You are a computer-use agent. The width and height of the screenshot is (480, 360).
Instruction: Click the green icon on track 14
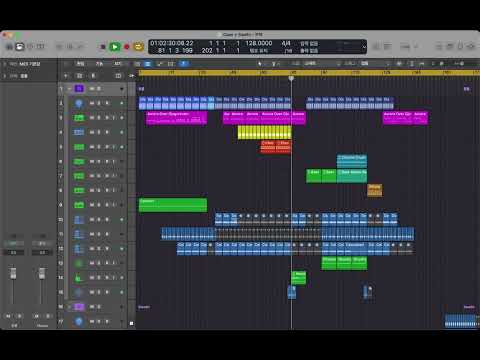coord(79,278)
